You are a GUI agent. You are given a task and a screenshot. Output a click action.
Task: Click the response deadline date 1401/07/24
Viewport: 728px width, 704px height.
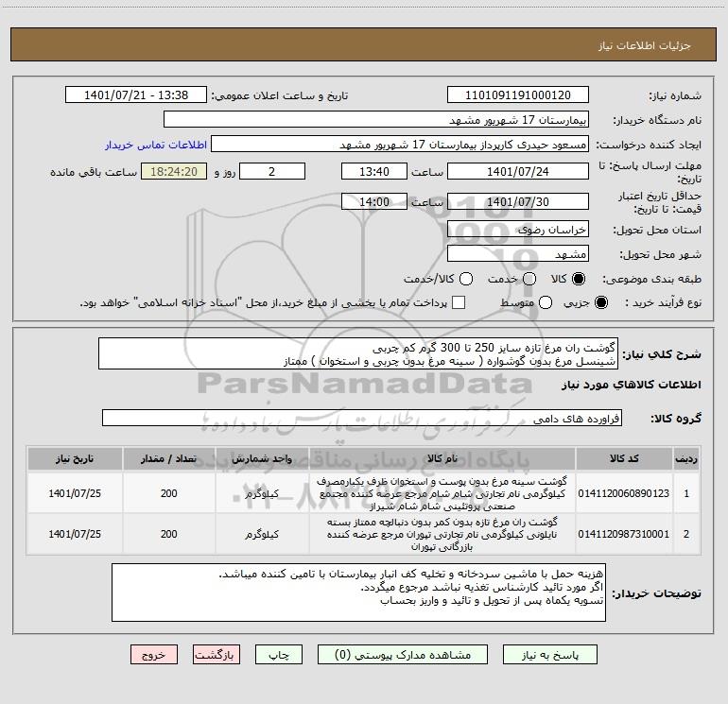click(518, 171)
